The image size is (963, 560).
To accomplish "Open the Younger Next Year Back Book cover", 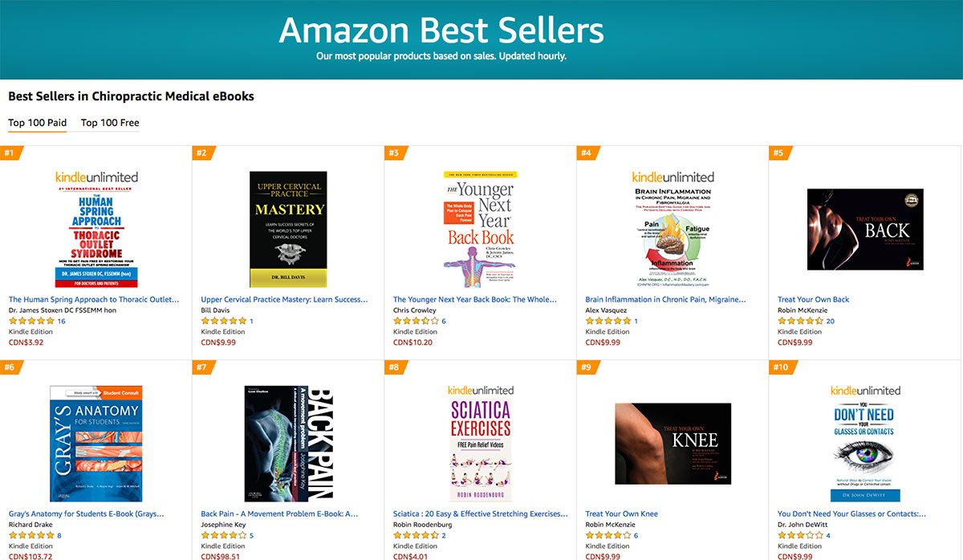I will [x=480, y=229].
